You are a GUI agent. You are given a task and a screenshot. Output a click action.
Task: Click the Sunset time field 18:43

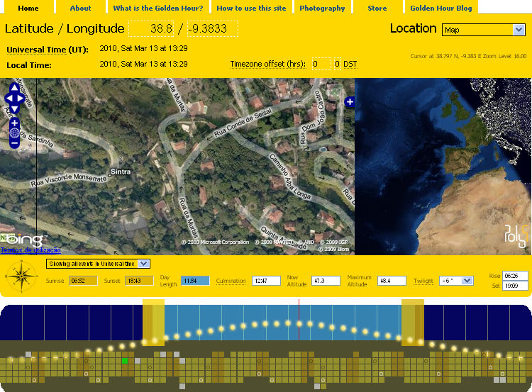[x=139, y=281]
